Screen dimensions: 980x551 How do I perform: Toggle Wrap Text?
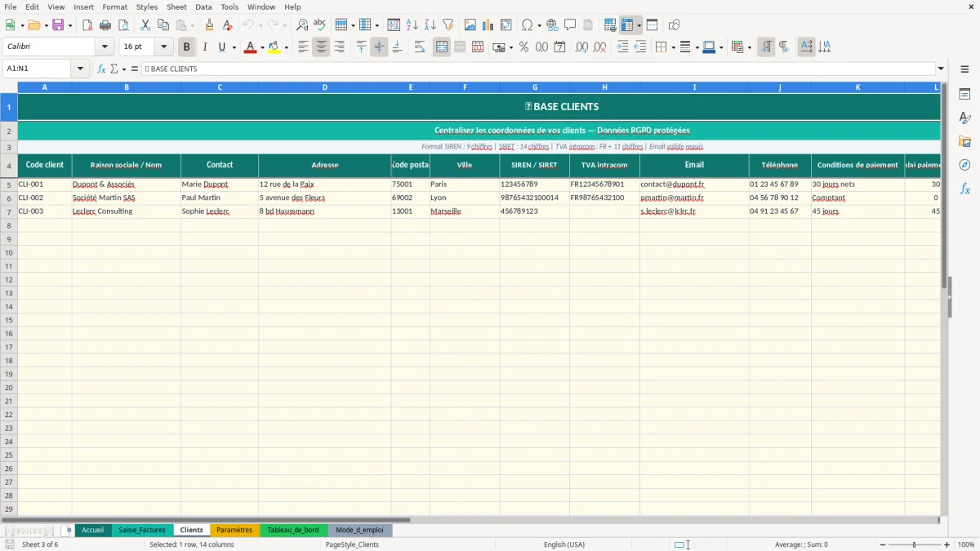[419, 47]
